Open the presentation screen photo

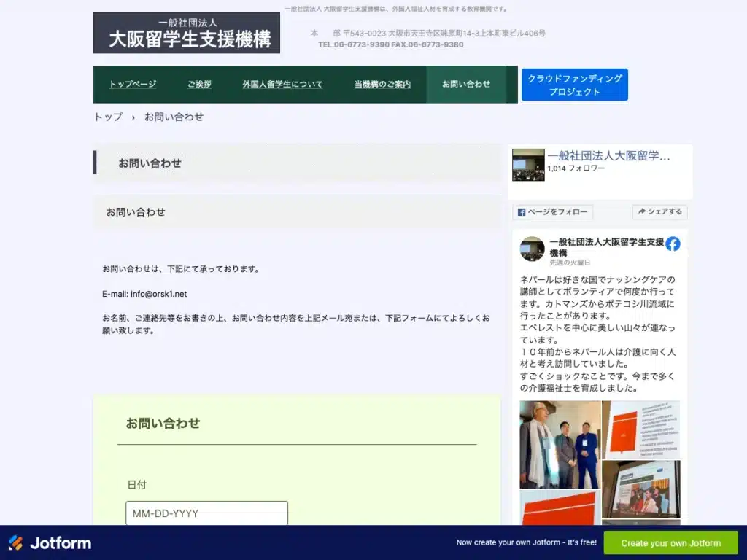pyautogui.click(x=640, y=489)
